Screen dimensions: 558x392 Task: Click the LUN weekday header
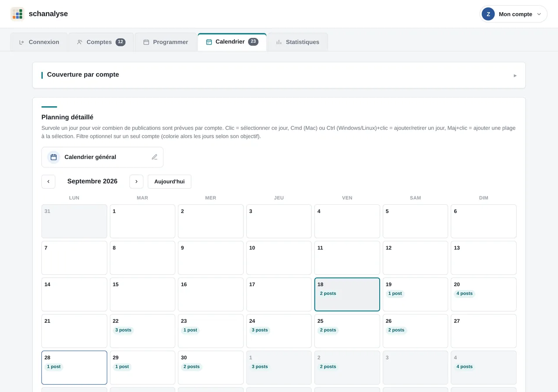(x=74, y=198)
